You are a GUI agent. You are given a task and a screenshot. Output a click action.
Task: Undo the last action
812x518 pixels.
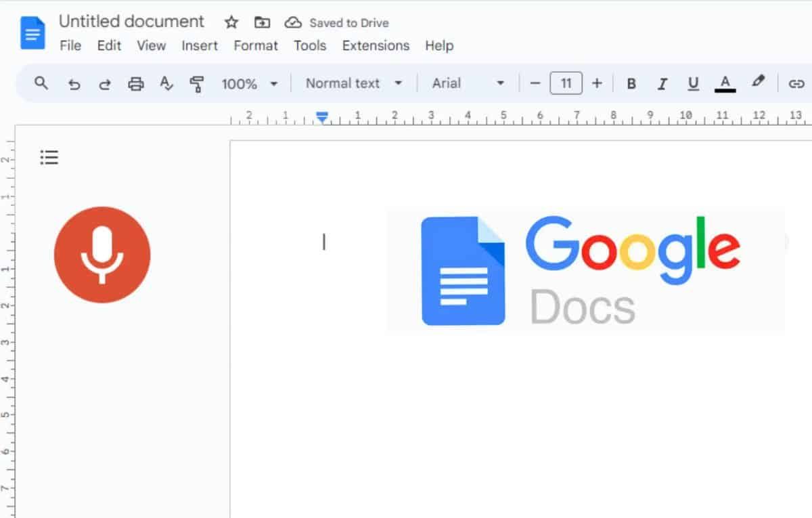click(74, 84)
